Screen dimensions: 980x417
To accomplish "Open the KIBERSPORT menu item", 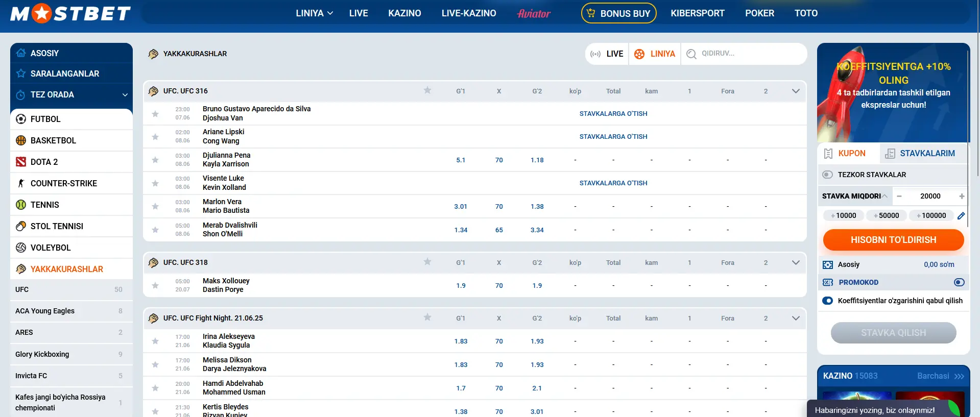I will point(698,13).
